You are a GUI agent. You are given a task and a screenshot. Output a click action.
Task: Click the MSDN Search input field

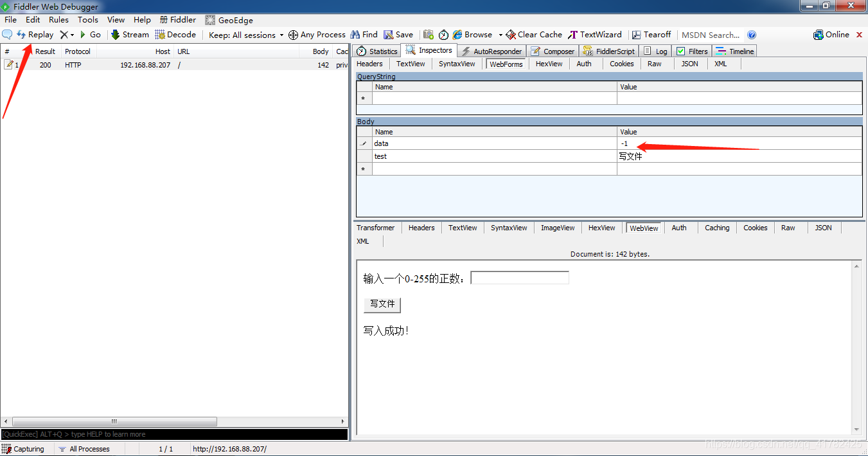tap(711, 35)
